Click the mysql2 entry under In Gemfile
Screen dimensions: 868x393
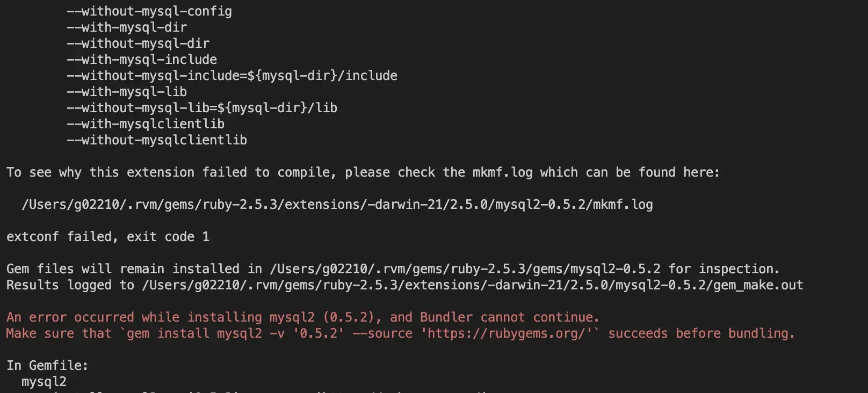44,382
